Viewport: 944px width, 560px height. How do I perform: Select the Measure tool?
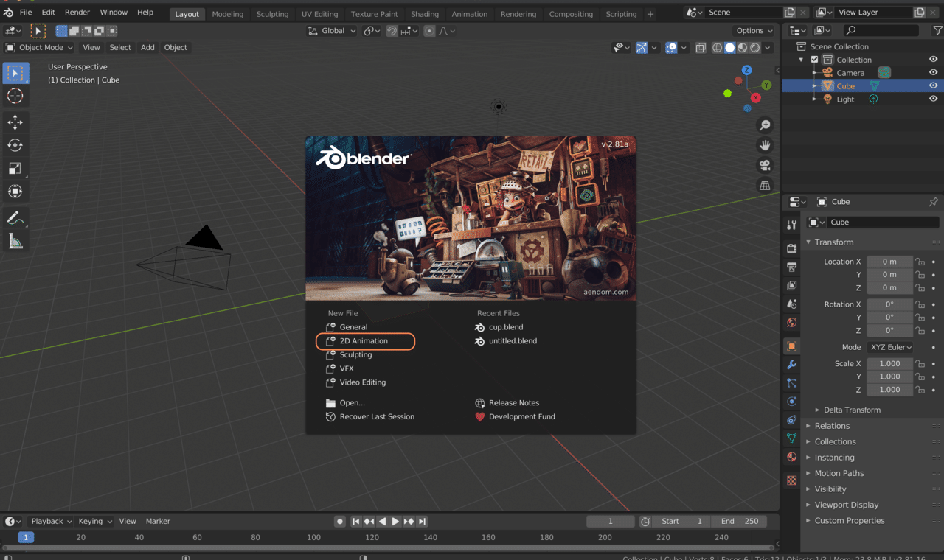click(x=15, y=241)
